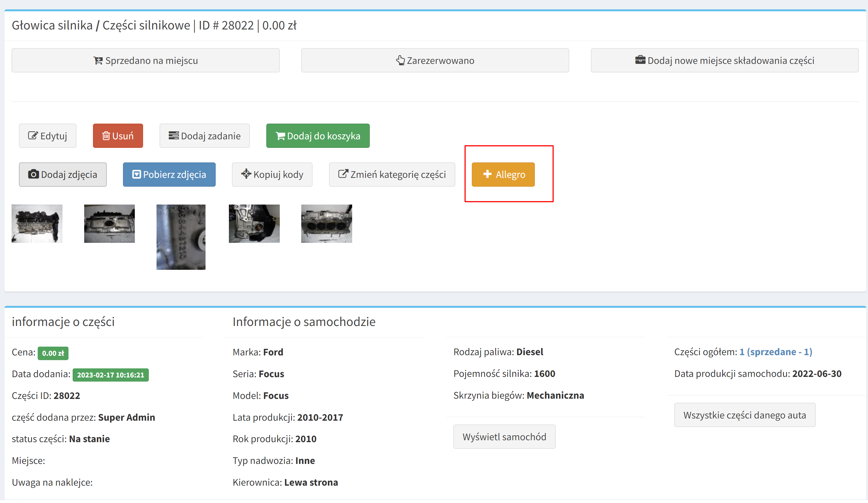Click the green date added badge

[110, 375]
